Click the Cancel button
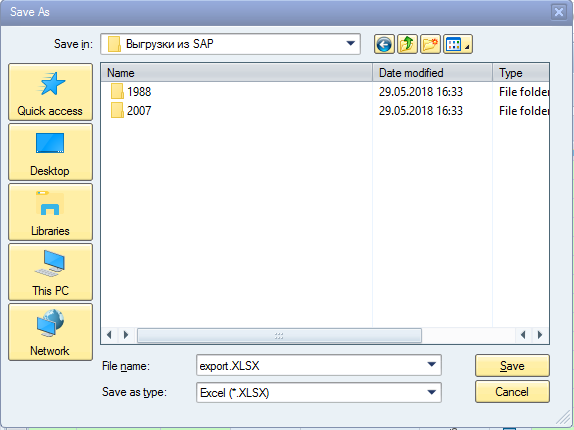This screenshot has height=430, width=574. coord(512,392)
